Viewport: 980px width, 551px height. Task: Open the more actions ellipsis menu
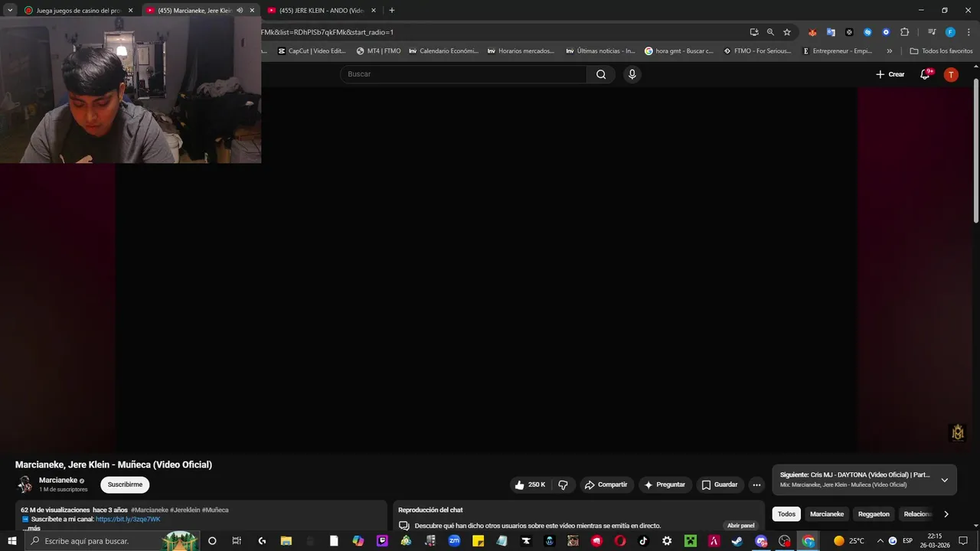756,484
